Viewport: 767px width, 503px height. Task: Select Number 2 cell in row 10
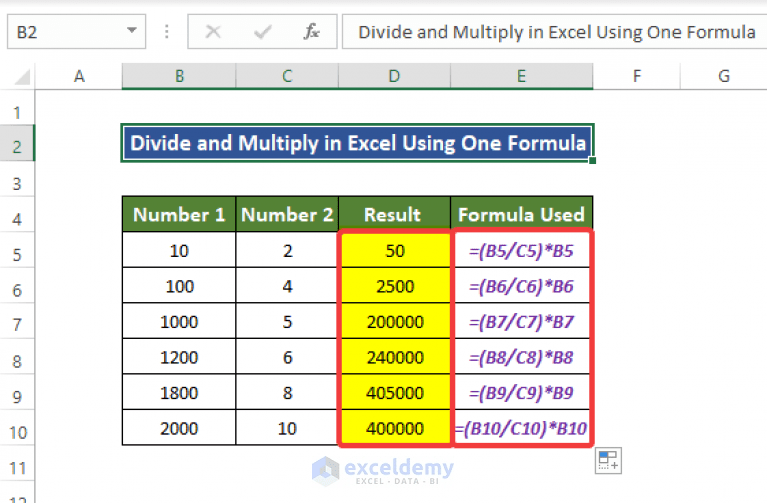point(287,428)
